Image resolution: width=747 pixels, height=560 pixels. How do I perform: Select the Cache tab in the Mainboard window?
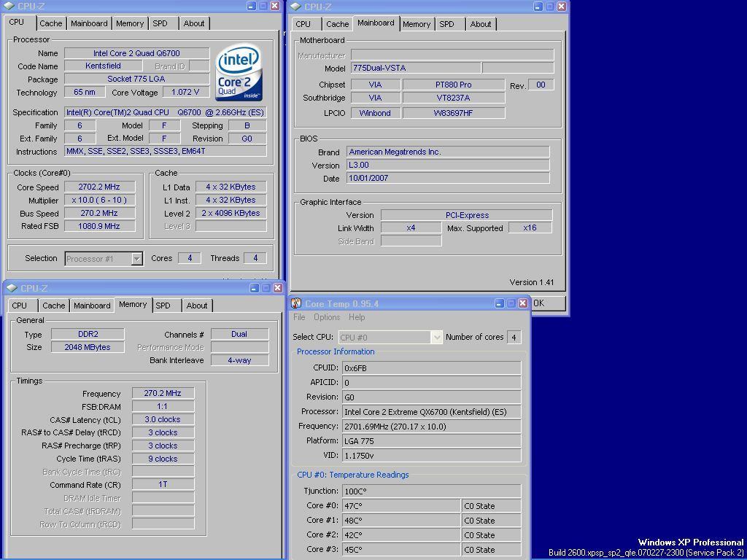[x=338, y=24]
